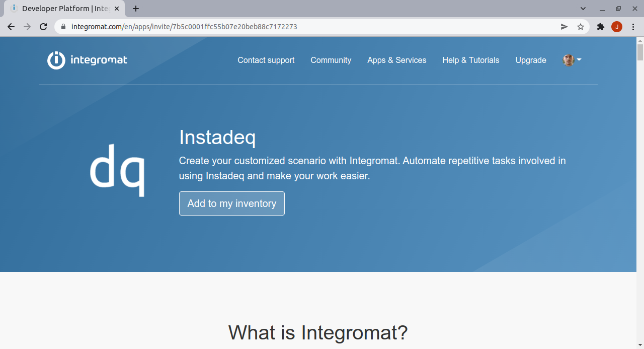This screenshot has height=349, width=644.
Task: Open Apps & Services menu item
Action: [397, 60]
